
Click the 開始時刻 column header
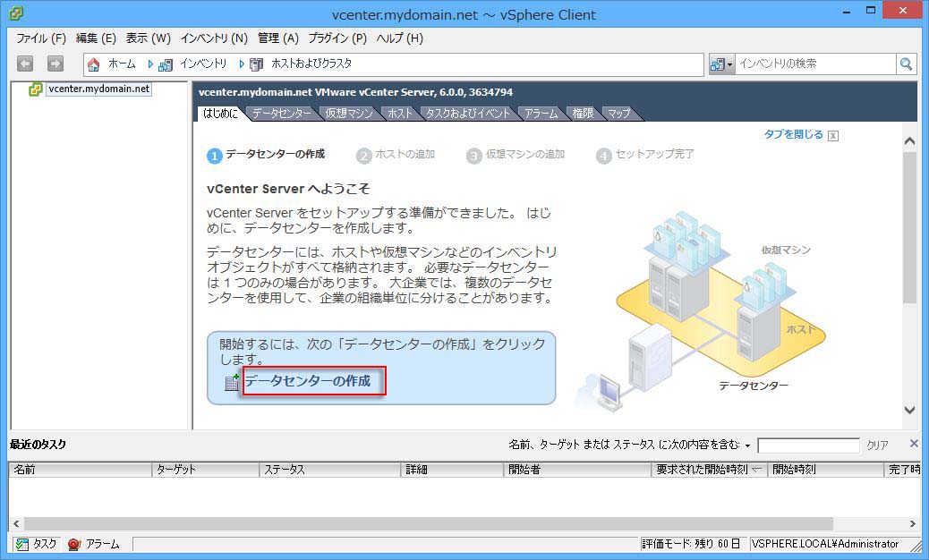click(x=826, y=470)
